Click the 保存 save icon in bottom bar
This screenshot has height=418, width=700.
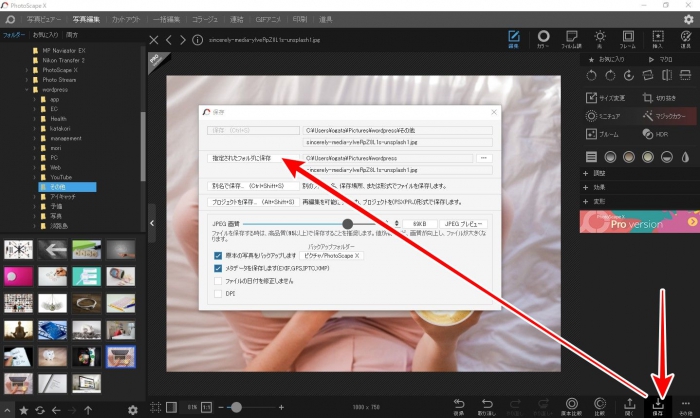coord(658,406)
